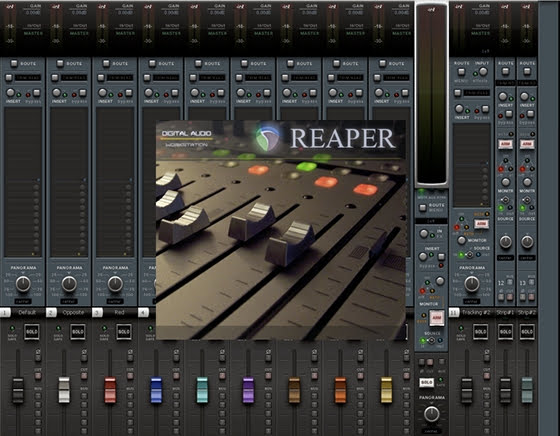Click the IN FX knob on master strip

[x=424, y=234]
